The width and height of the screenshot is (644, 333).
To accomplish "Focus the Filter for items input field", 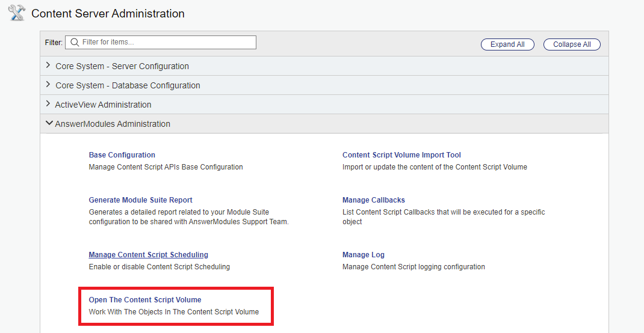I will (x=166, y=43).
